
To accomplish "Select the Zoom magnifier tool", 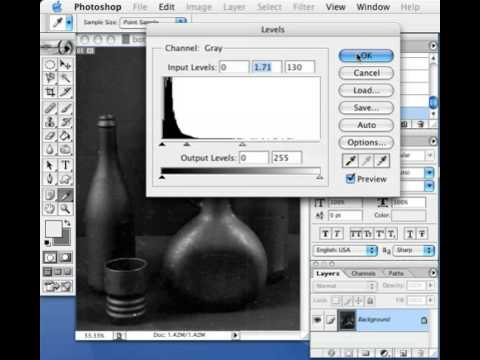I will pos(65,209).
